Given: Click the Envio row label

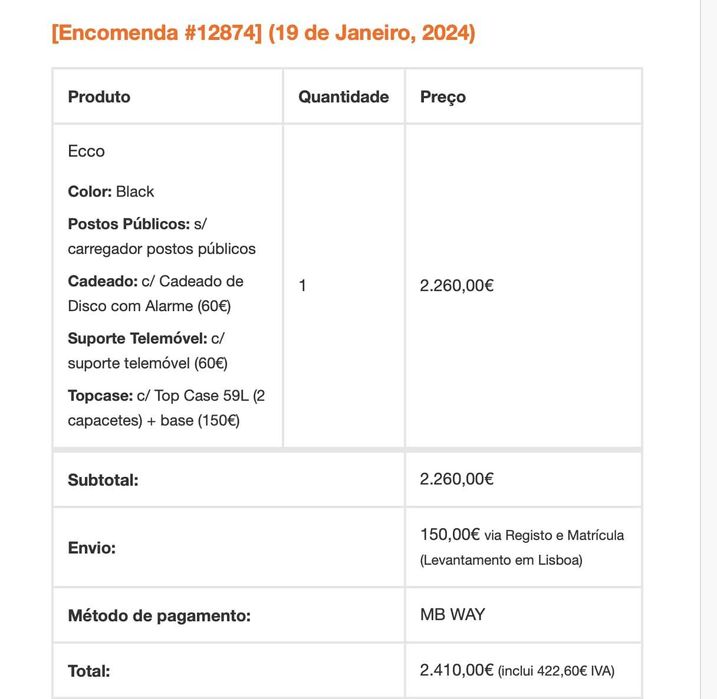Looking at the screenshot, I should click(x=92, y=548).
